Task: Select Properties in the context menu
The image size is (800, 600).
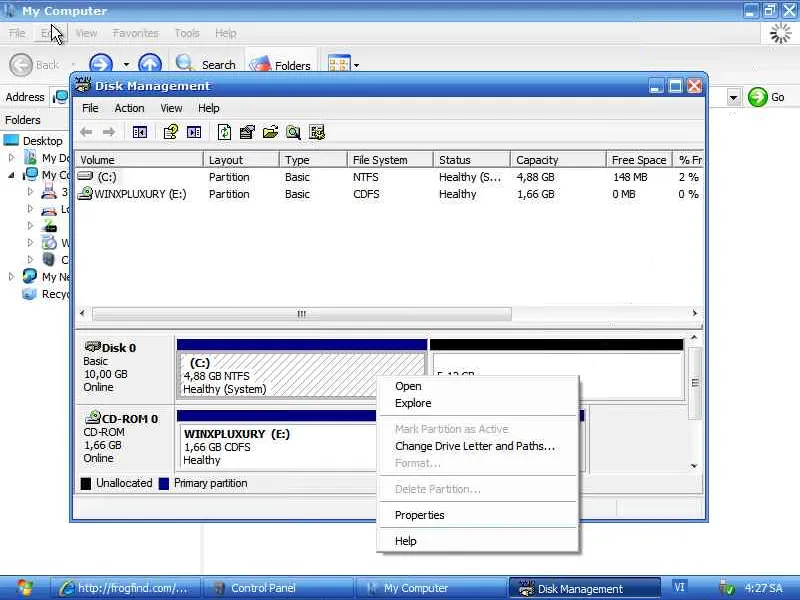Action: [x=478, y=515]
